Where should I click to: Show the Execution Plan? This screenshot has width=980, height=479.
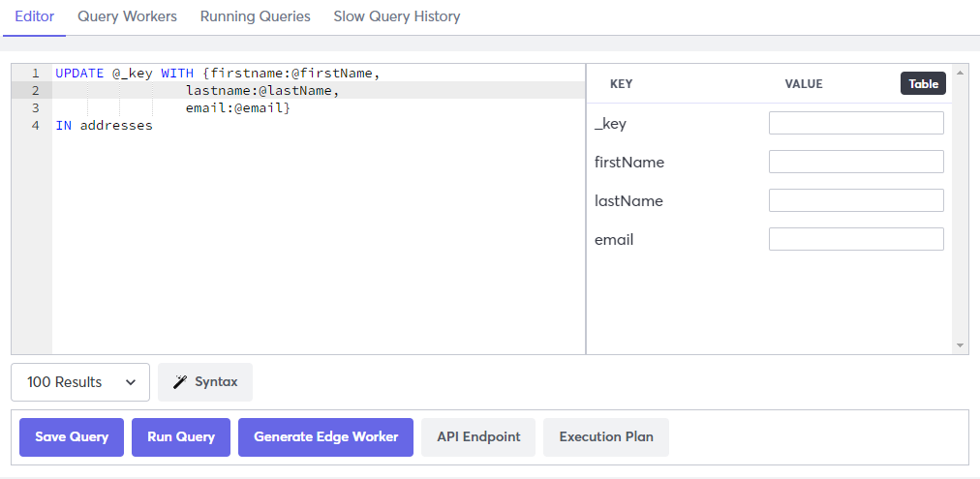click(x=605, y=436)
